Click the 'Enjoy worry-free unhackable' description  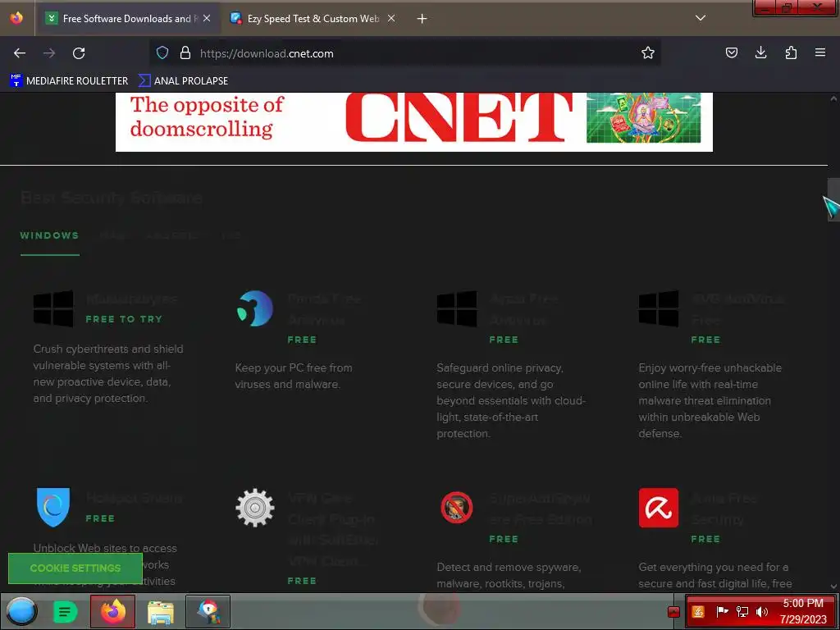pyautogui.click(x=710, y=400)
